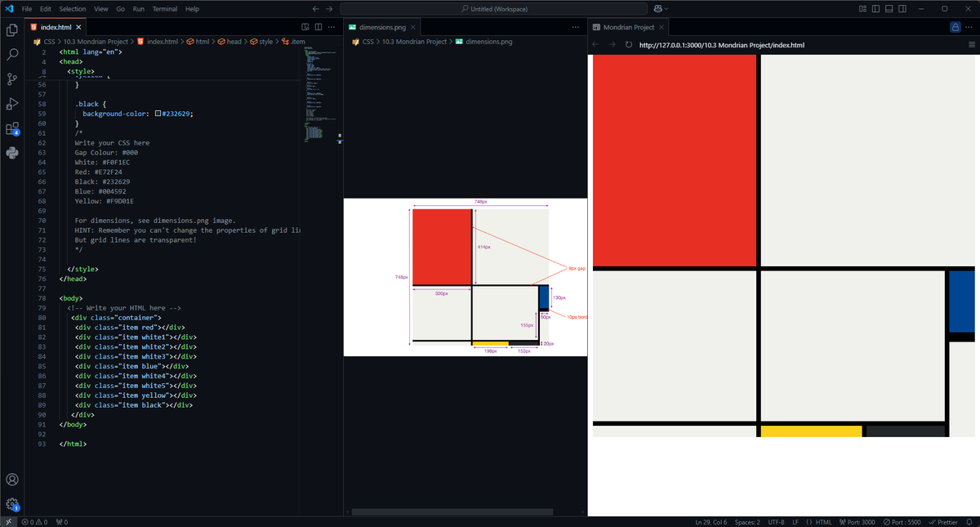Toggle the Port 3000 live preview server
The width and height of the screenshot is (980, 527).
pos(856,521)
